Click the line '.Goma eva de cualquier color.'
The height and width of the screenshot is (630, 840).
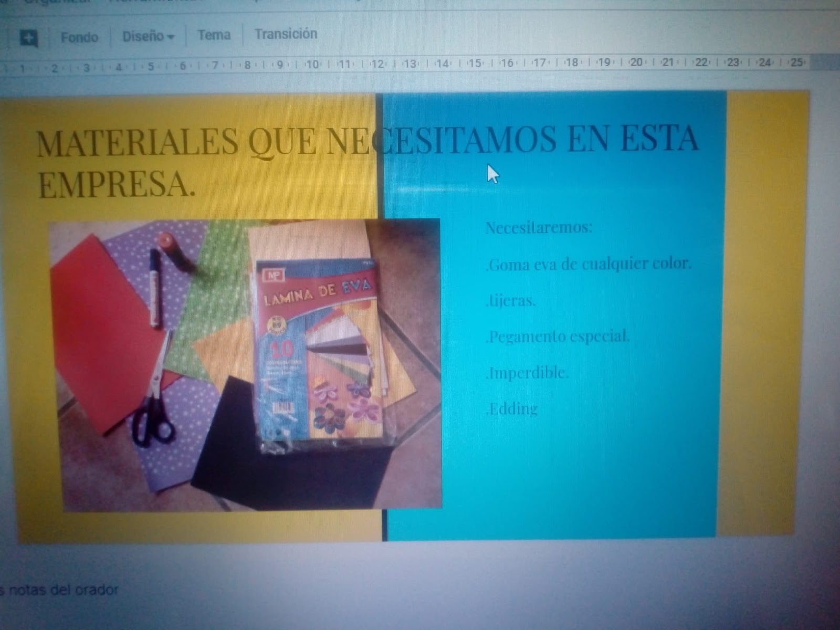tap(589, 264)
